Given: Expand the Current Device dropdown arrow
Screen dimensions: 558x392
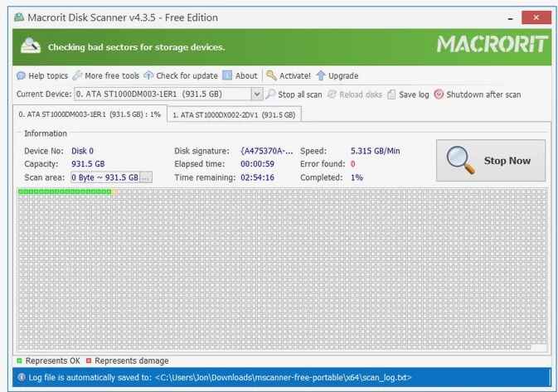Looking at the screenshot, I should (257, 94).
